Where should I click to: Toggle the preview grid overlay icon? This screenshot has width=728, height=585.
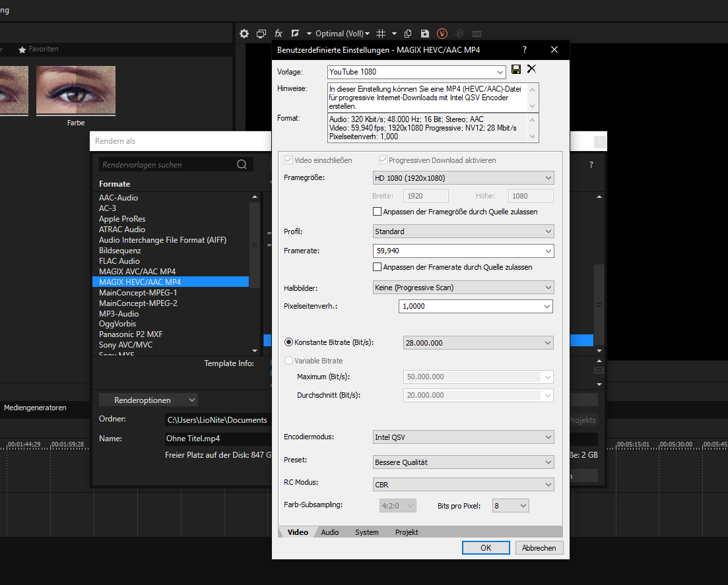pyautogui.click(x=381, y=34)
